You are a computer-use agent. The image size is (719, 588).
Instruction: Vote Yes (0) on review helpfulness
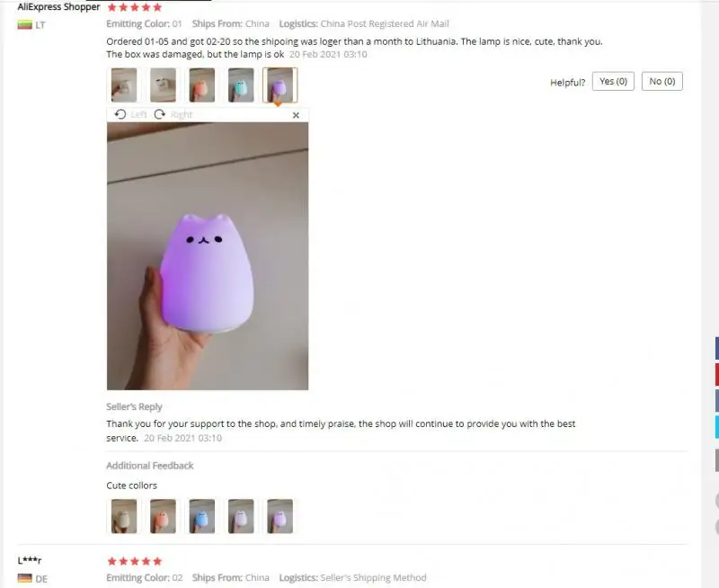click(613, 81)
